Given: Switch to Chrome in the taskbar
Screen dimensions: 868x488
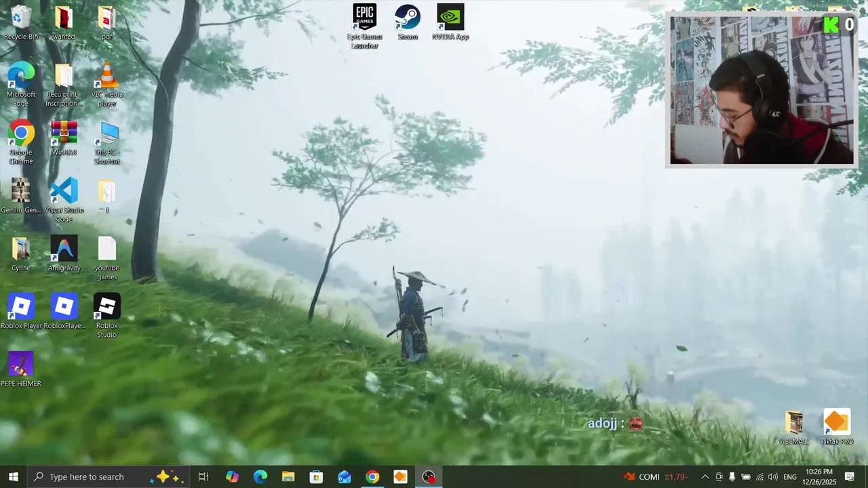Looking at the screenshot, I should pyautogui.click(x=372, y=476).
